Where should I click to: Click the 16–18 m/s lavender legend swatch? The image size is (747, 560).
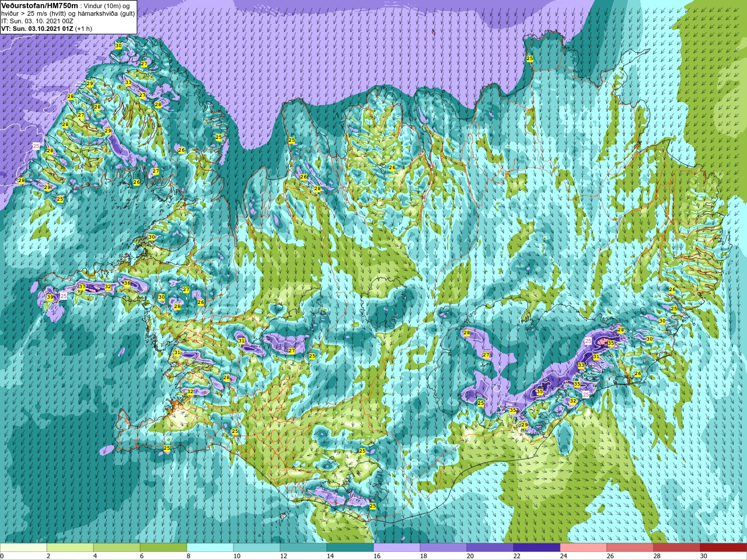[397, 548]
